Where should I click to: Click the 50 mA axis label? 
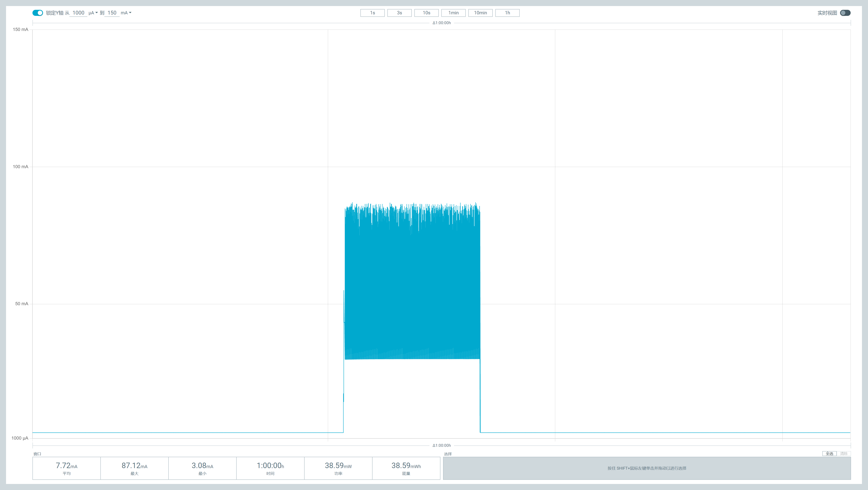22,304
